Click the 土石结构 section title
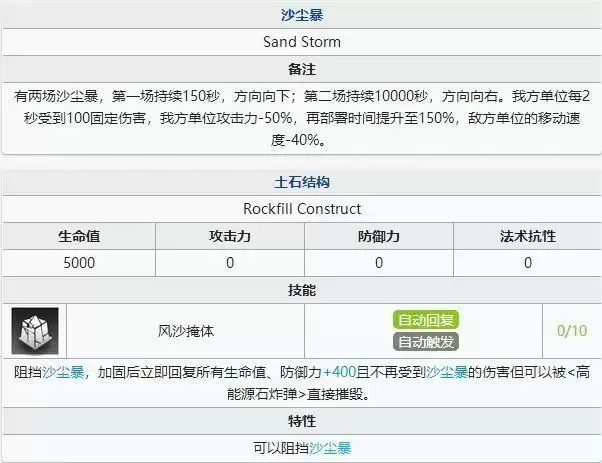This screenshot has height=463, width=602. tap(301, 182)
